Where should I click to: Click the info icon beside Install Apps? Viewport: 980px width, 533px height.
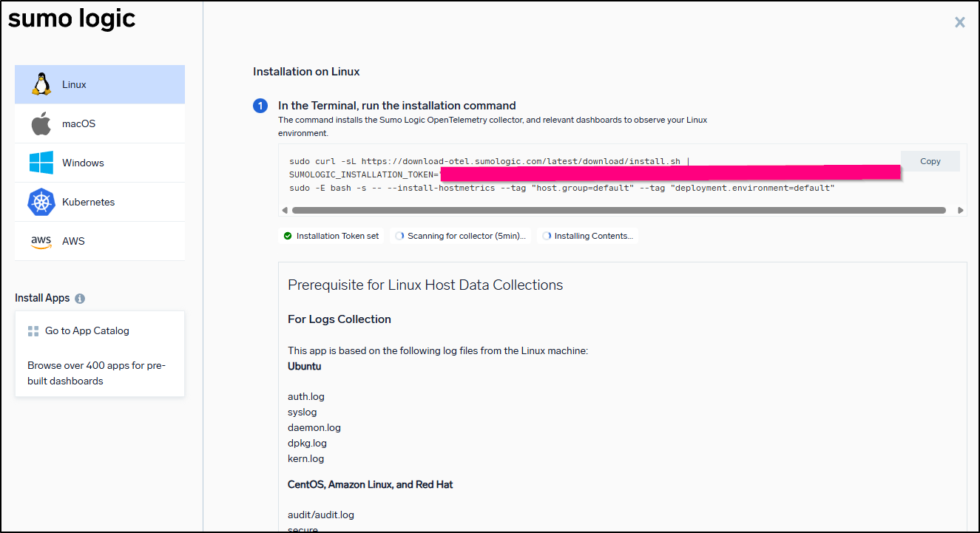[x=80, y=299]
